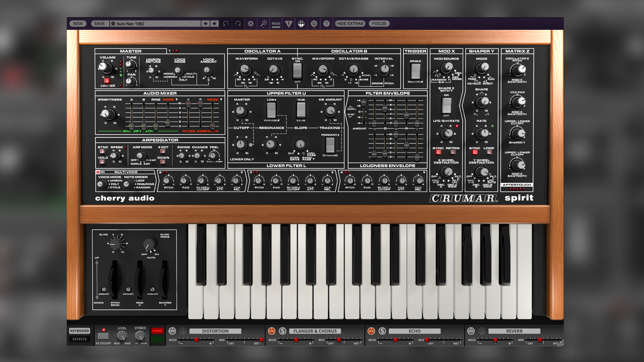Screen dimensions: 644x362
Task: Click the undo arrow icon
Action: pyautogui.click(x=226, y=23)
